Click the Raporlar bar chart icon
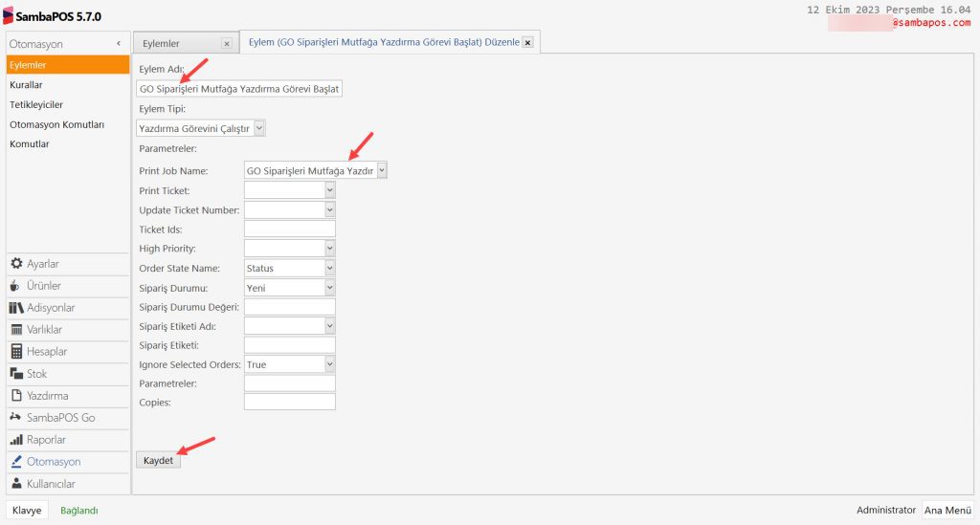980x525 pixels. coord(16,440)
